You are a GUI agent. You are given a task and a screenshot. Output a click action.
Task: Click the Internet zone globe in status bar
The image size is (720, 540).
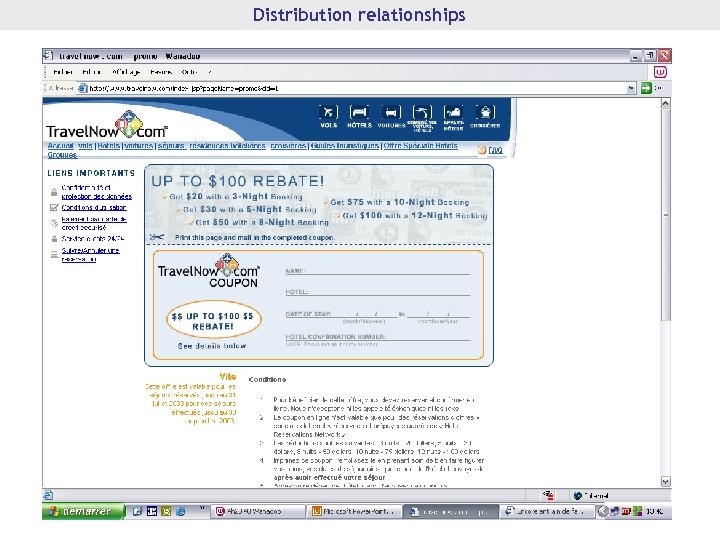(578, 496)
